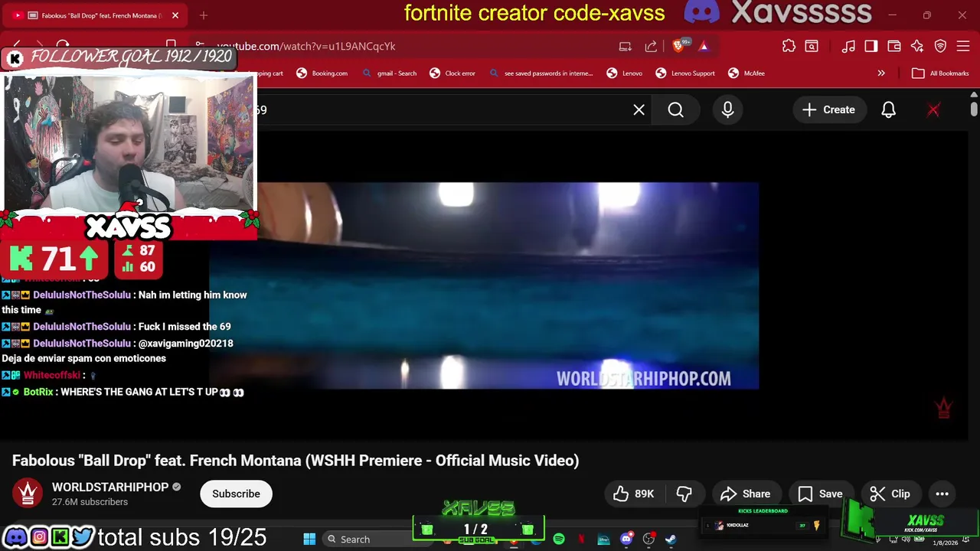Dislike the video

pyautogui.click(x=684, y=494)
